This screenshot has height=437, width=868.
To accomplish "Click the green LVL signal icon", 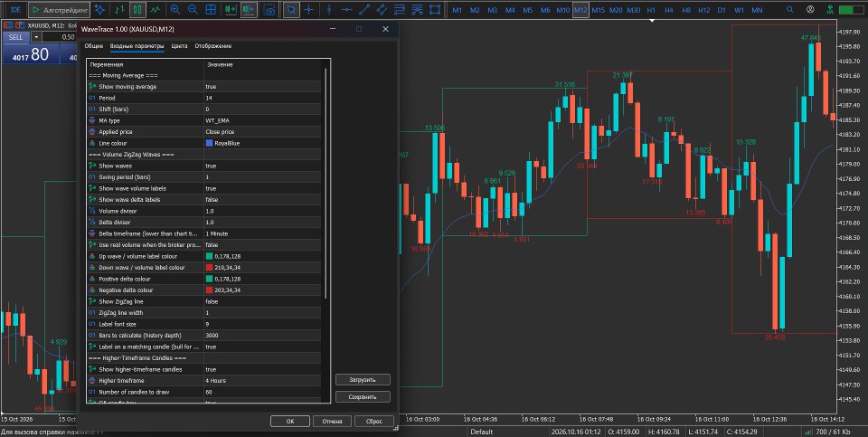I will click(830, 9).
